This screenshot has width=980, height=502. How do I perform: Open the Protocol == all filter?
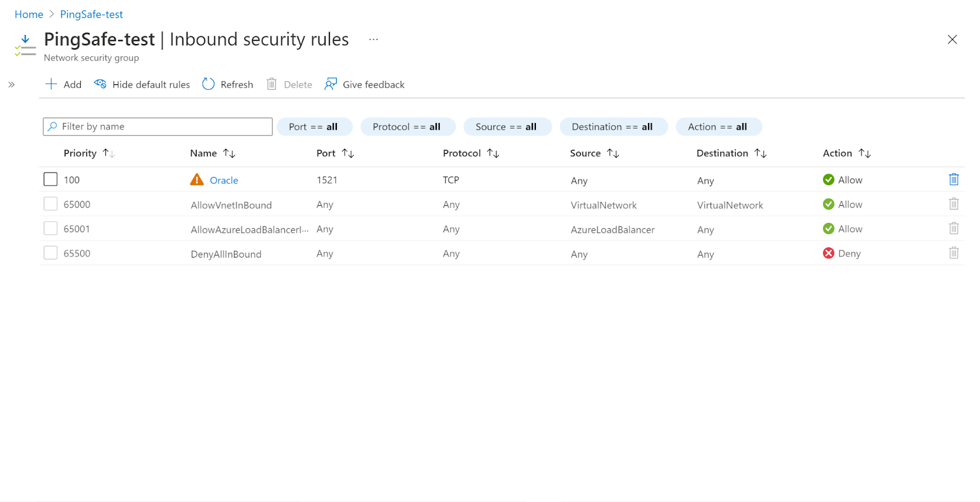pyautogui.click(x=407, y=127)
